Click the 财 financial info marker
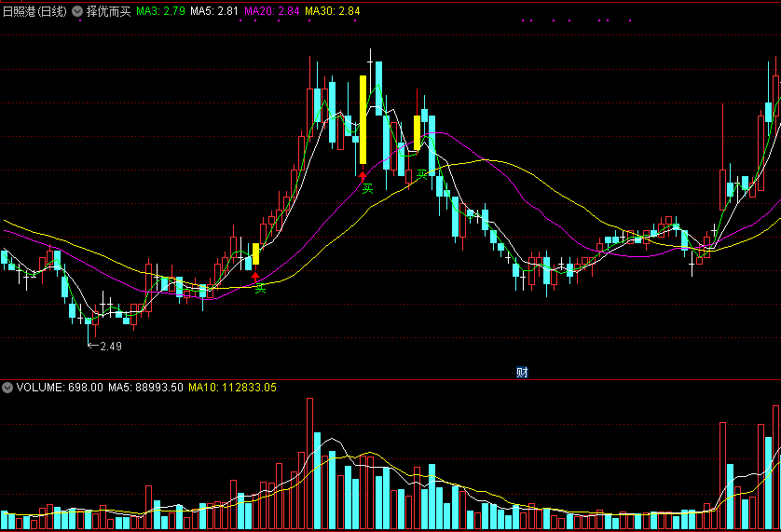This screenshot has width=781, height=532. point(522,372)
